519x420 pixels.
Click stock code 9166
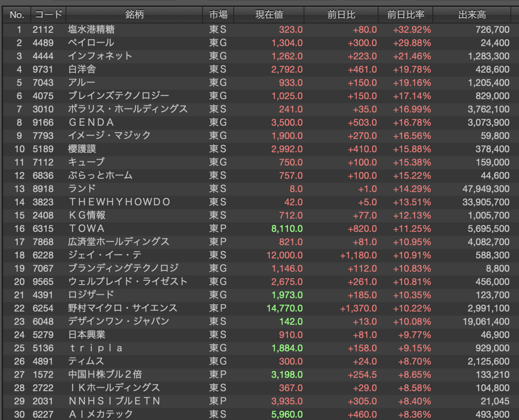43,122
